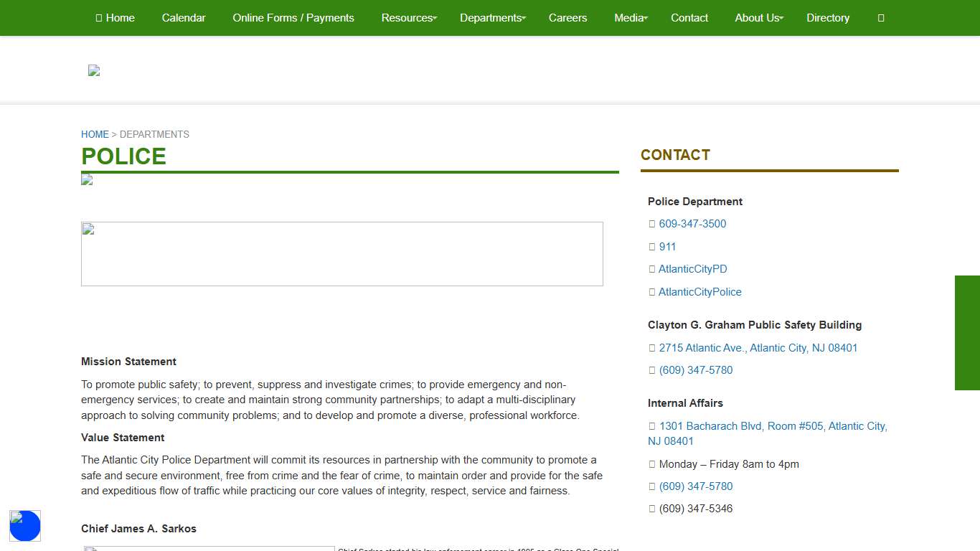
Task: Click the Home icon in the navigation bar
Action: (98, 18)
